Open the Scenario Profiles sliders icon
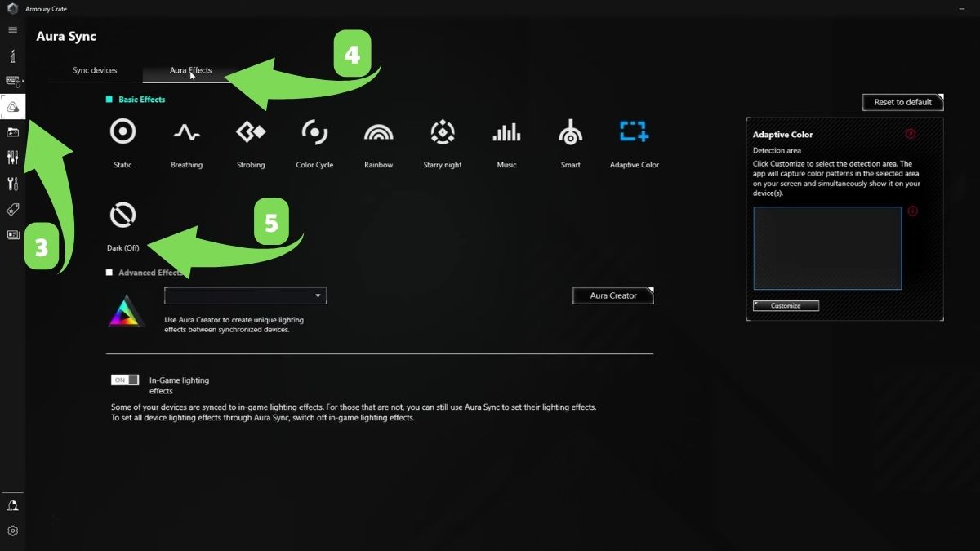The width and height of the screenshot is (980, 551). (x=12, y=158)
